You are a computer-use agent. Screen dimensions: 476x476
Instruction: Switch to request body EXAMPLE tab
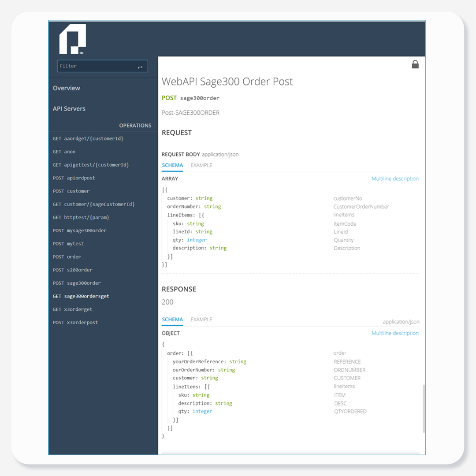pyautogui.click(x=201, y=165)
